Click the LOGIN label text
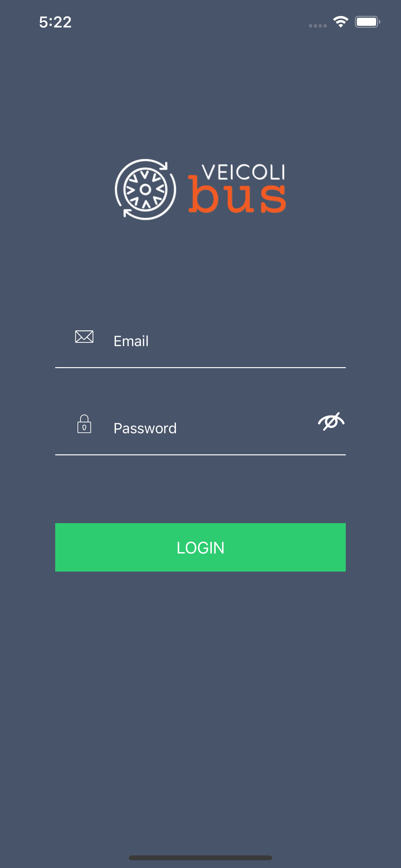Screen dimensions: 401x868 200,548
